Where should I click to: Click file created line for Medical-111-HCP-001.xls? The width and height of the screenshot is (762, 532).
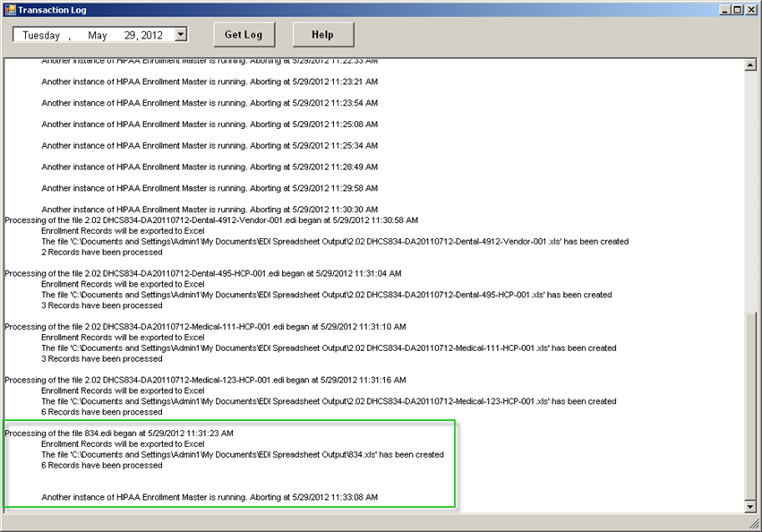point(329,348)
